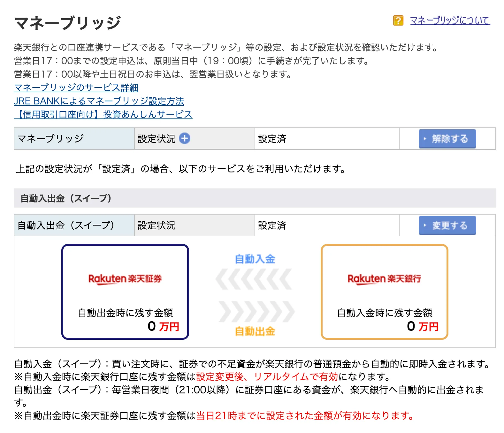504x433 pixels.
Task: Click the 自動出金時に残す金額 label
Action: tap(126, 313)
